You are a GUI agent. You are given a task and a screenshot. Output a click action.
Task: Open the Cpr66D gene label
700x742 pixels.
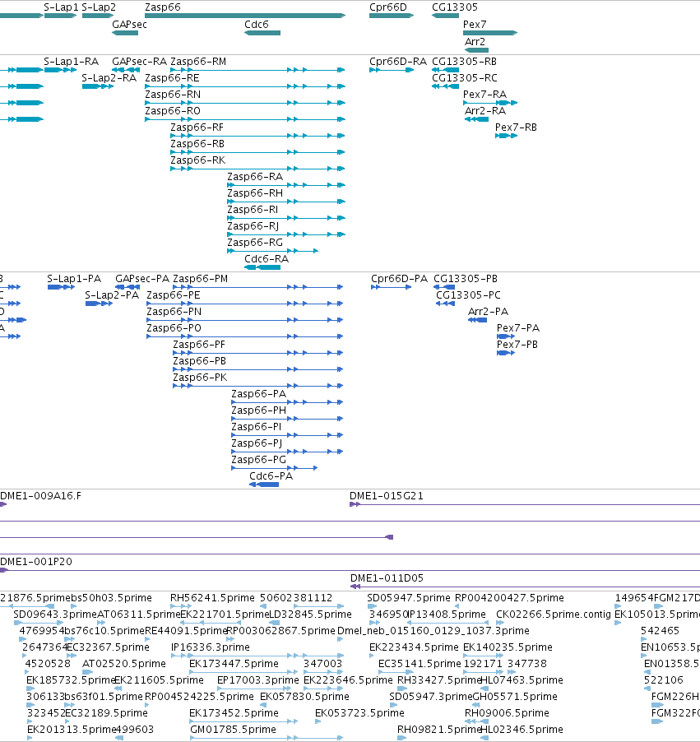387,7
